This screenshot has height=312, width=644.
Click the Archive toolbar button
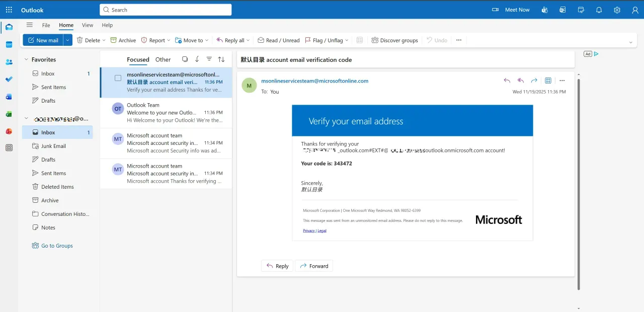click(123, 40)
